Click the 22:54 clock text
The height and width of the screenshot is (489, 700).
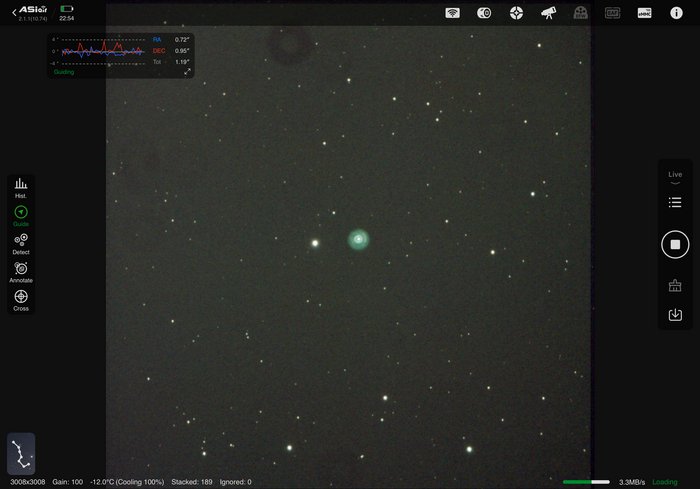click(67, 19)
